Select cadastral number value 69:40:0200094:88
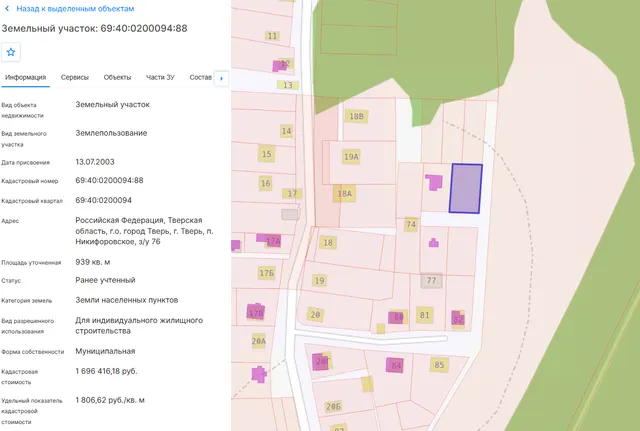Viewport: 640px width, 431px height. pyautogui.click(x=109, y=180)
